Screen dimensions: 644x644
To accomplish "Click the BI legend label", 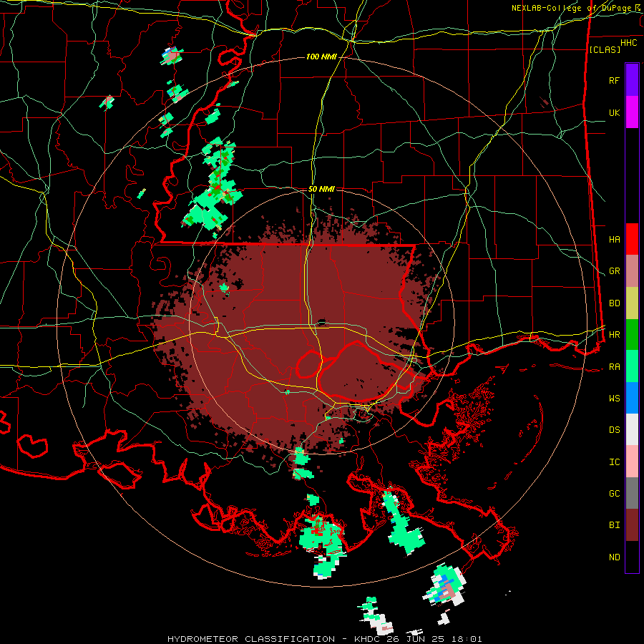I will tap(614, 525).
